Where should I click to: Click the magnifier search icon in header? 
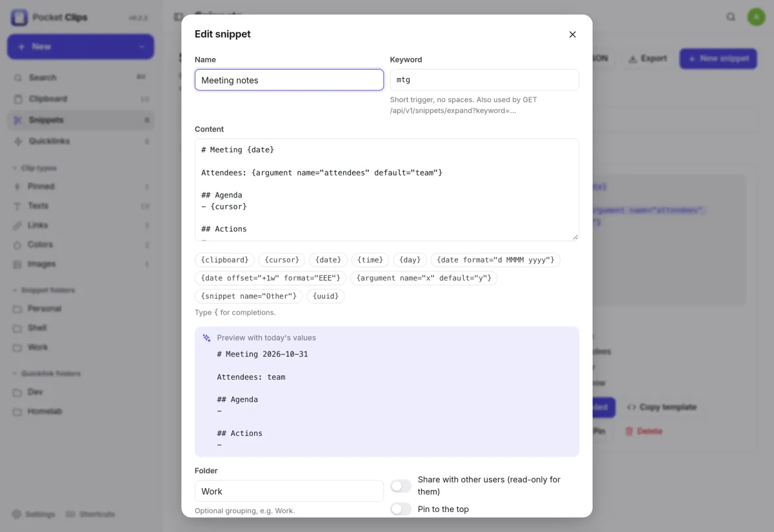[x=731, y=17]
